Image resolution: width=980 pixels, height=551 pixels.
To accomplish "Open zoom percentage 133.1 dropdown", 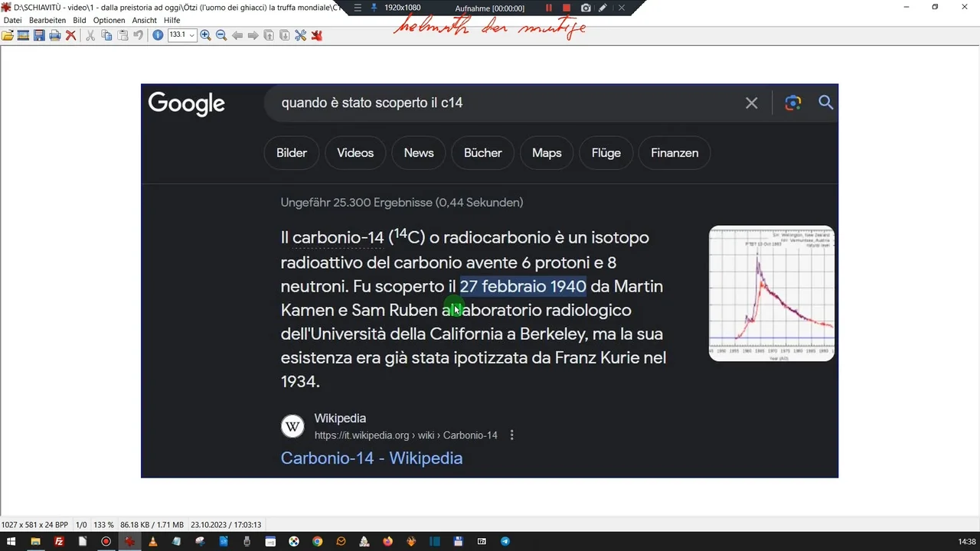I will (191, 35).
